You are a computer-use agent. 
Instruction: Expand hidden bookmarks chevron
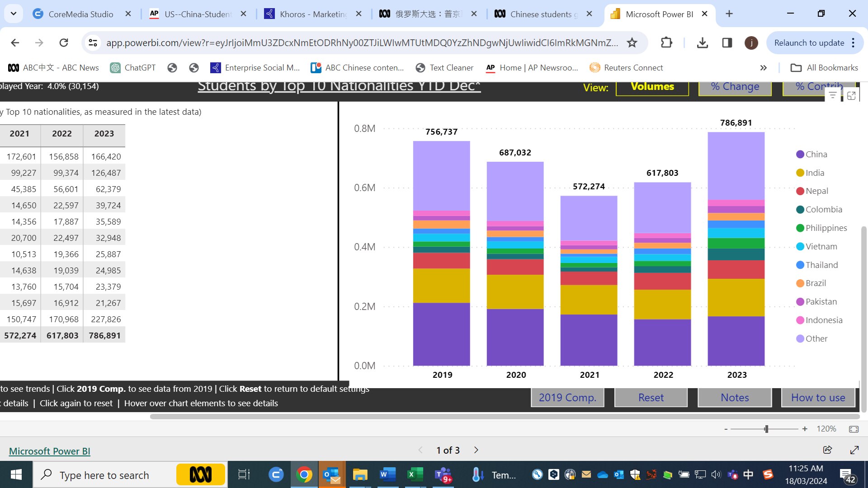(763, 68)
